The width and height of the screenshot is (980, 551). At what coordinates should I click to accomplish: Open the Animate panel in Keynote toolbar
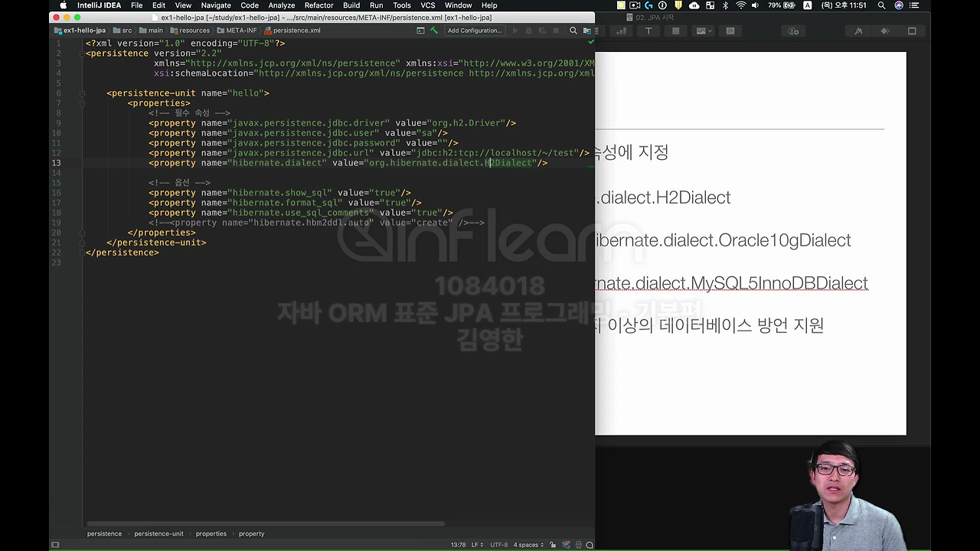point(885,31)
